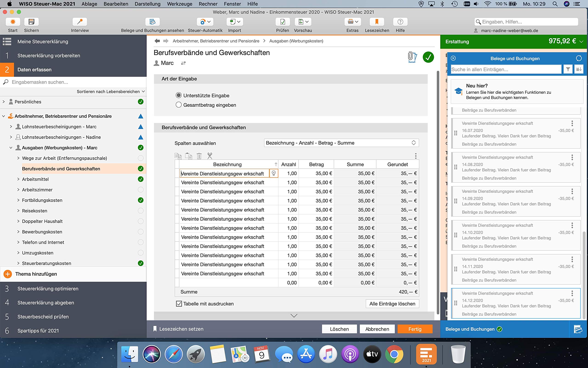588x368 pixels.
Task: Click Lesezeichen setzen in the bottom bar
Action: 178,329
